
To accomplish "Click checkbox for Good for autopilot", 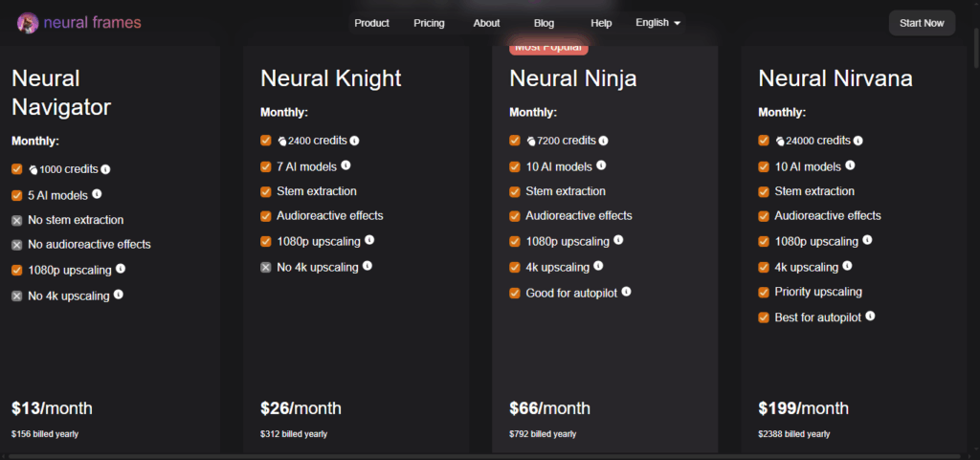I will tap(514, 293).
